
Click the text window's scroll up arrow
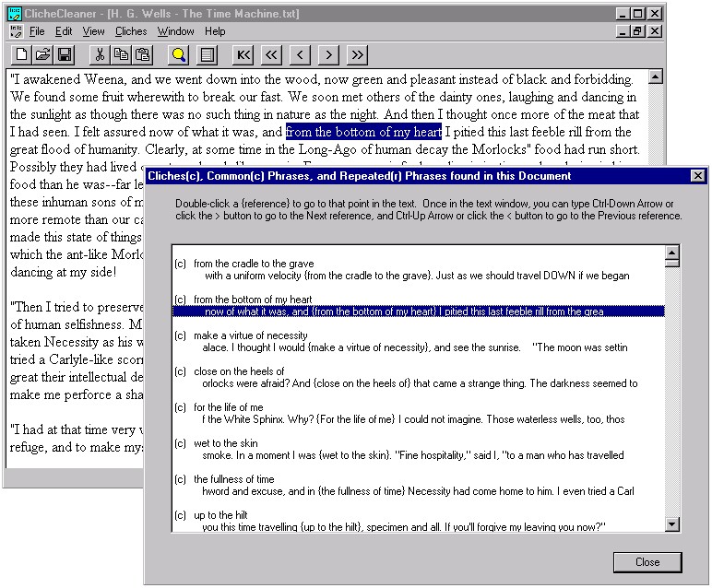[x=655, y=76]
